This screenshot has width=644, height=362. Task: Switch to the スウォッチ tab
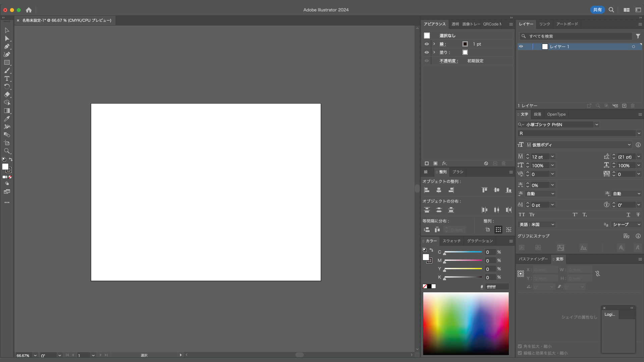click(451, 241)
